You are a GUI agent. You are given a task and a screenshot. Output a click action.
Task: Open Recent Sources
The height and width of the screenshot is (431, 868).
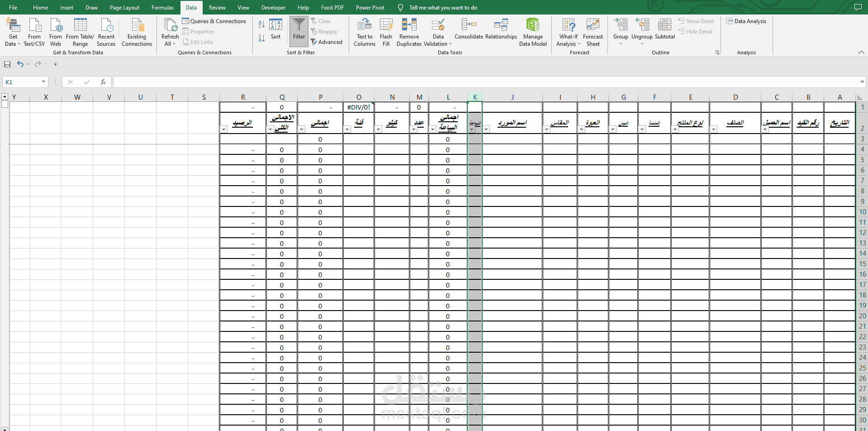coord(106,32)
